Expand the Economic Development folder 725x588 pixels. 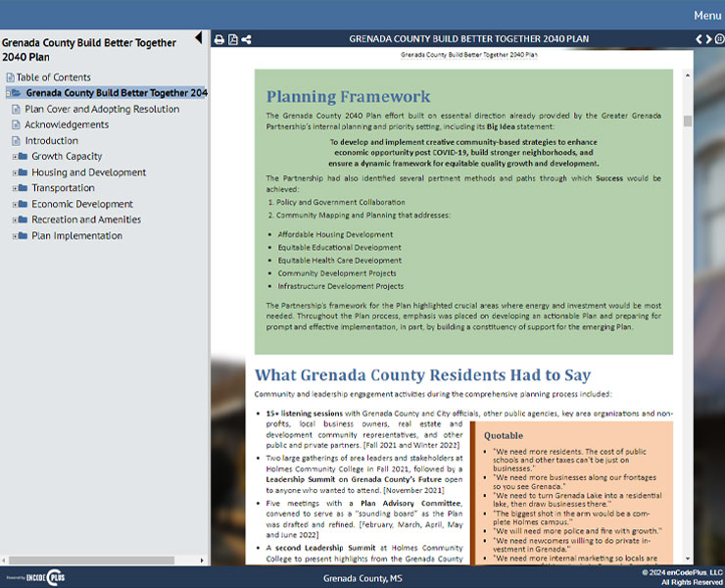(x=15, y=205)
